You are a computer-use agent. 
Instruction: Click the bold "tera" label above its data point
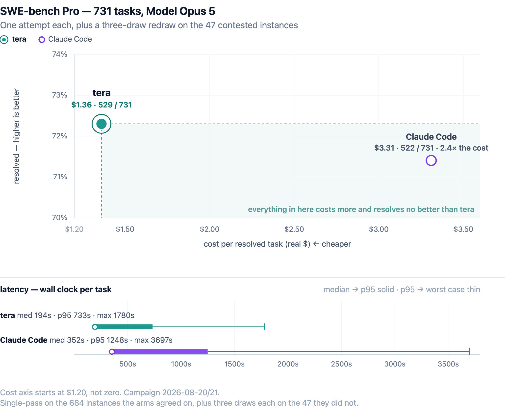[x=101, y=93]
